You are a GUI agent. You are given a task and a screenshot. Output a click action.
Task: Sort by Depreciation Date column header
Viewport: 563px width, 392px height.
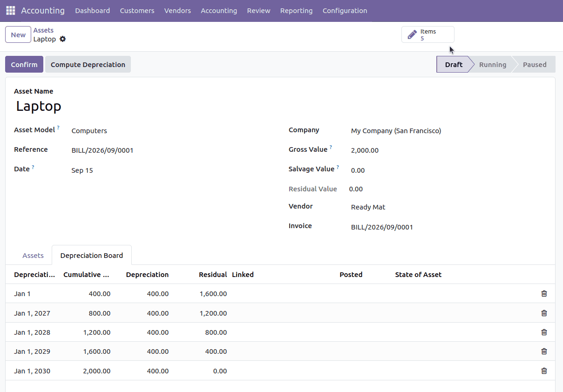(34, 275)
